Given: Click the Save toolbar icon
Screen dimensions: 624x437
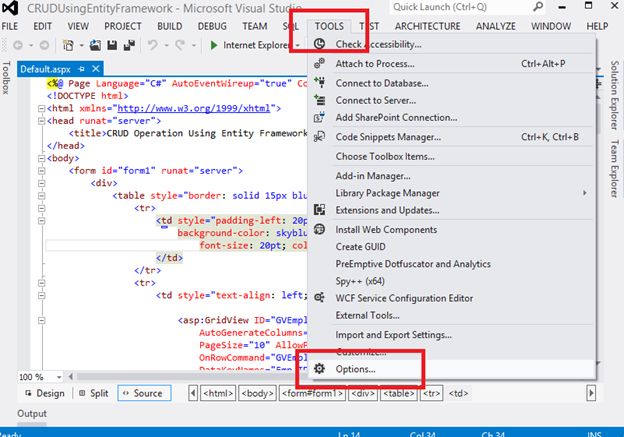Looking at the screenshot, I should click(112, 45).
